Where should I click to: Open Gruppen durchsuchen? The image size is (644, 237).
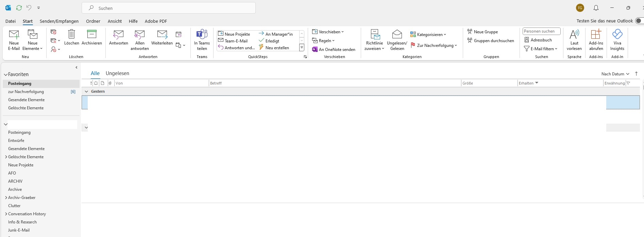click(x=491, y=41)
